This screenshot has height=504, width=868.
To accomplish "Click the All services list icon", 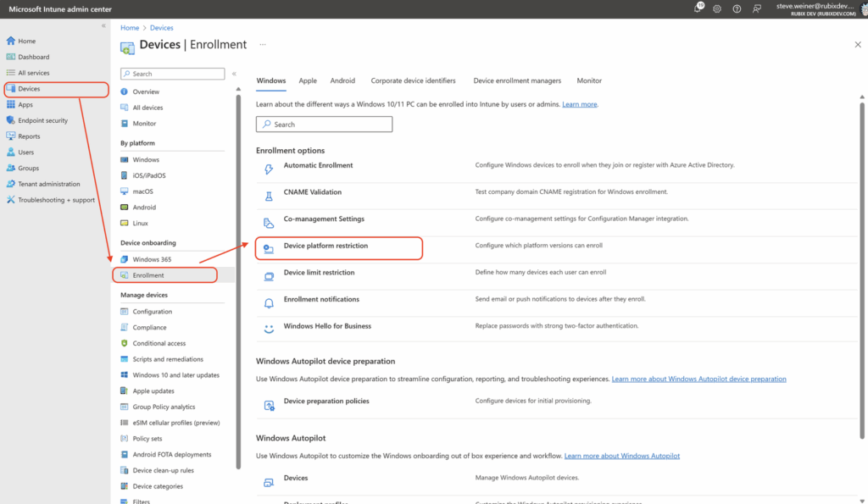I will [x=10, y=73].
